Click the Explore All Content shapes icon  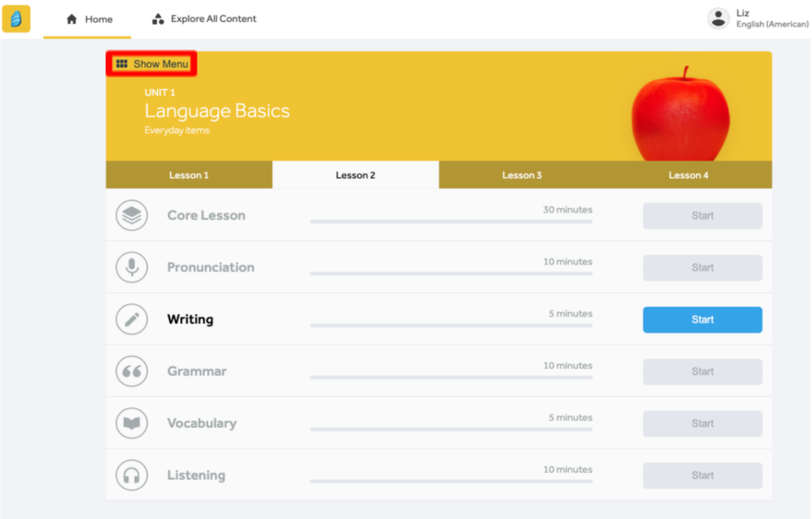[x=158, y=19]
